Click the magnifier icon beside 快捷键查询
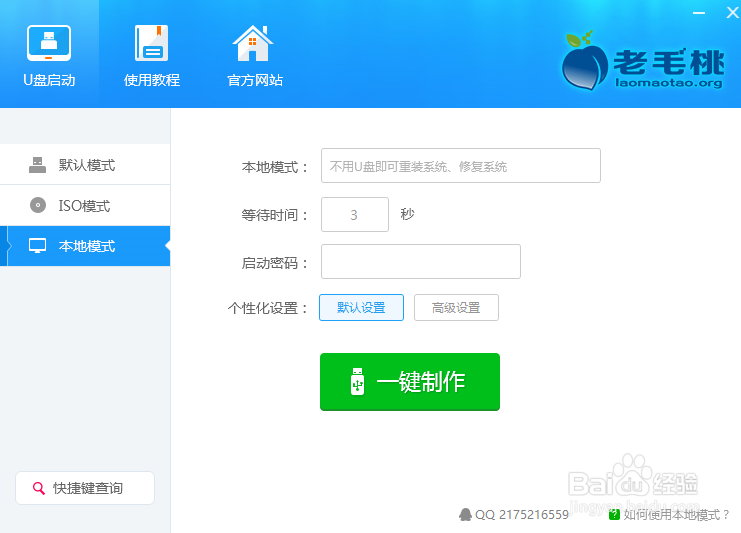741x533 pixels. [39, 488]
